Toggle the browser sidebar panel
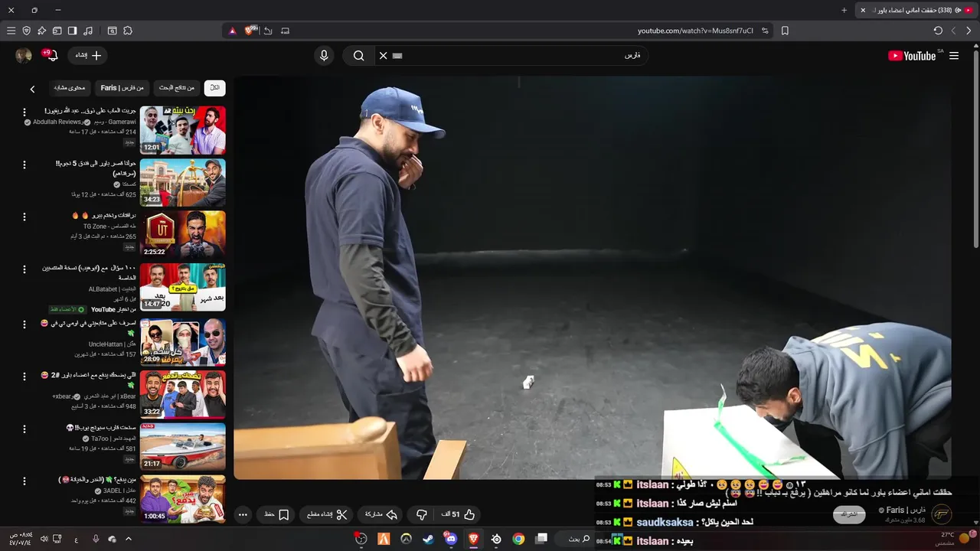 point(72,31)
